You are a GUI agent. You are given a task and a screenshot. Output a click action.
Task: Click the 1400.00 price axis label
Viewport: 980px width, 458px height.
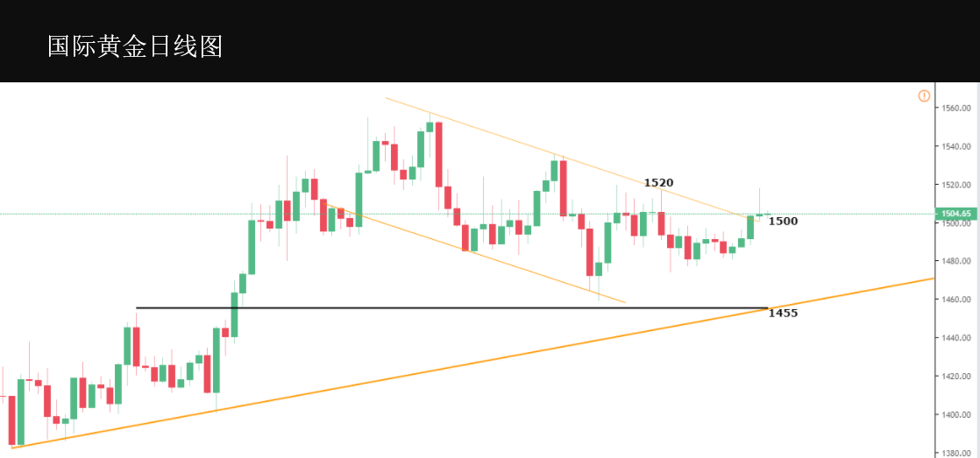[956, 415]
